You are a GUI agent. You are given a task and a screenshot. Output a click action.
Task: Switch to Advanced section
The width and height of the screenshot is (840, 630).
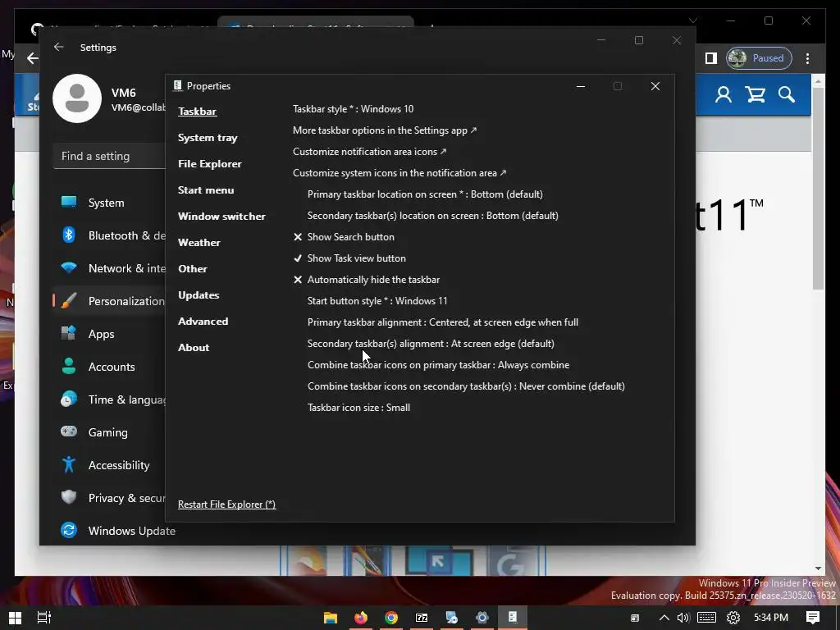[x=203, y=322]
